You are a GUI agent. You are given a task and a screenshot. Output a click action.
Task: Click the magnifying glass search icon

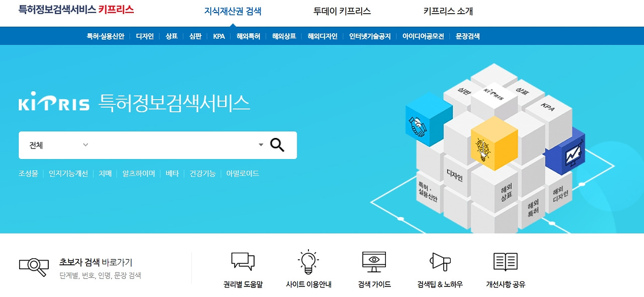277,145
